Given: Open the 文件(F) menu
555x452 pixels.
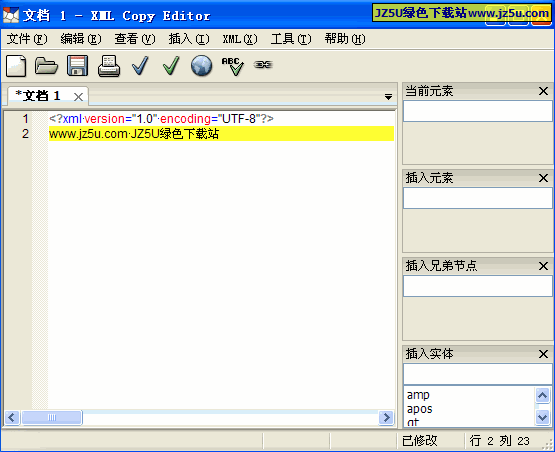Looking at the screenshot, I should tap(27, 39).
